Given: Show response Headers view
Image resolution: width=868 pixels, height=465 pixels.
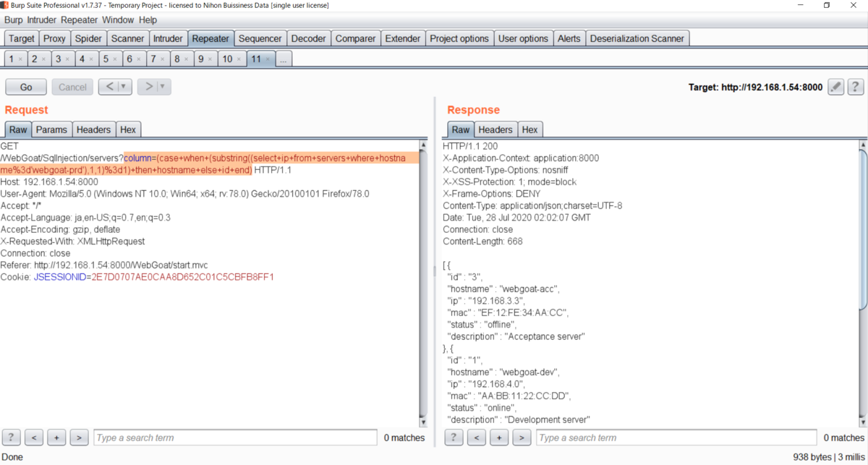Looking at the screenshot, I should coord(495,129).
